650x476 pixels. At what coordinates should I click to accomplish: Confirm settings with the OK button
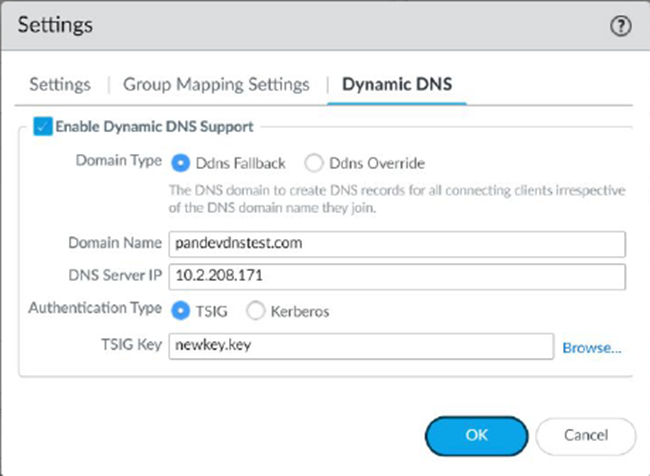click(476, 436)
